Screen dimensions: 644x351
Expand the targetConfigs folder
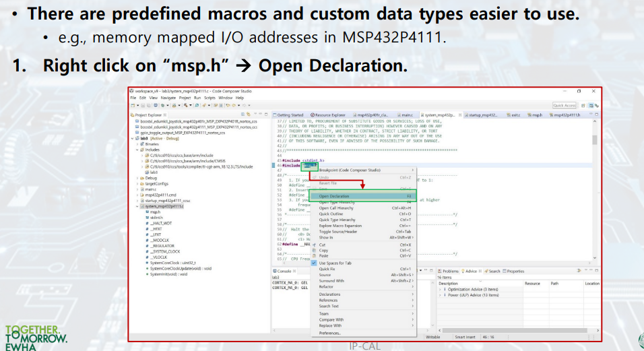[x=137, y=184]
